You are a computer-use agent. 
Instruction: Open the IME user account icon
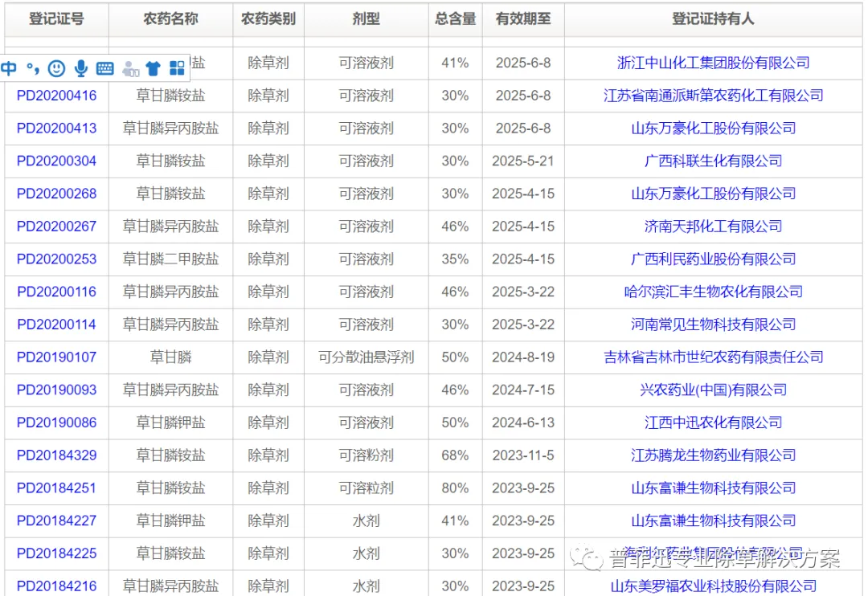click(x=130, y=68)
